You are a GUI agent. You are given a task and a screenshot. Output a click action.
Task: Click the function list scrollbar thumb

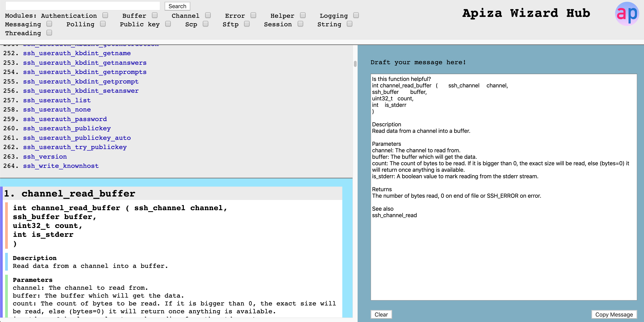click(x=355, y=64)
